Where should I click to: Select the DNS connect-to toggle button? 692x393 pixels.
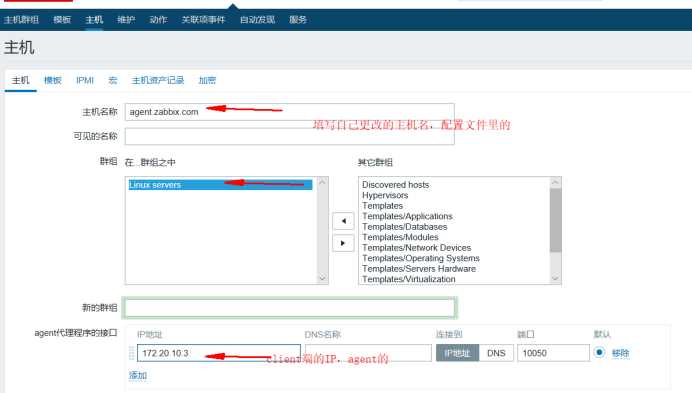(x=496, y=353)
